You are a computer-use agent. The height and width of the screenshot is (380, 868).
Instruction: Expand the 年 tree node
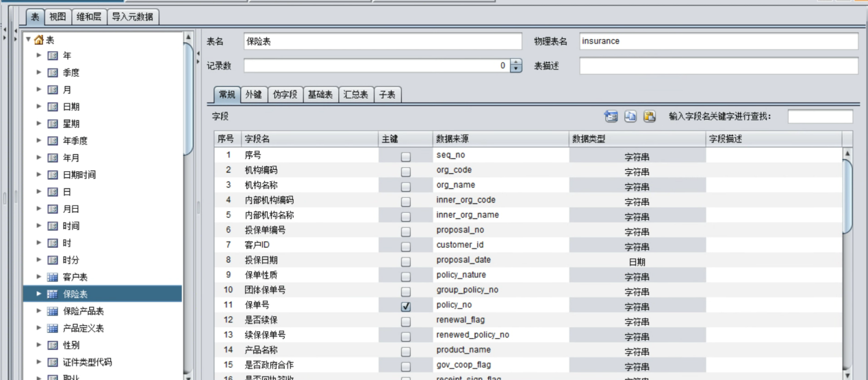39,55
